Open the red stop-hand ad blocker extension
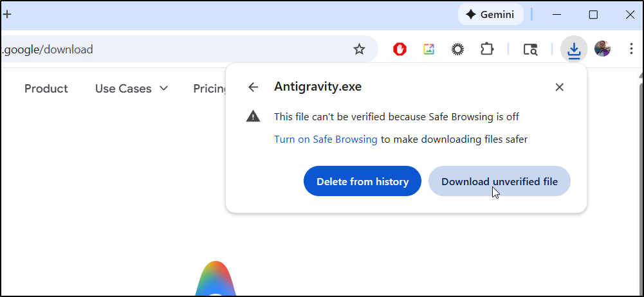 tap(400, 50)
